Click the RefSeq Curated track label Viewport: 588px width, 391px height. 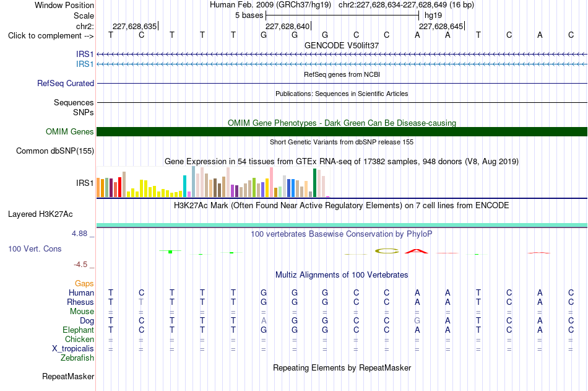coord(66,84)
